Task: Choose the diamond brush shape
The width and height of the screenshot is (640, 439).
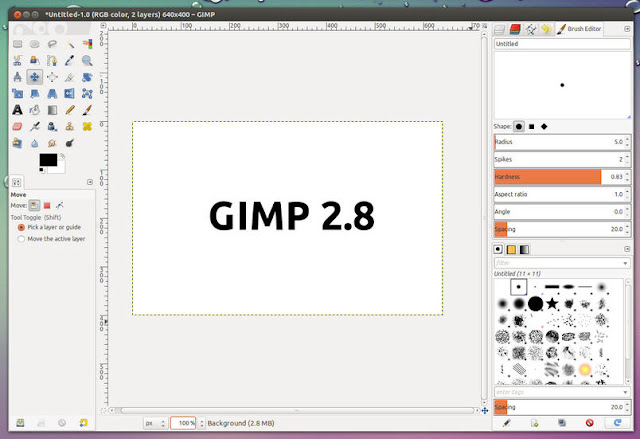Action: click(x=544, y=126)
